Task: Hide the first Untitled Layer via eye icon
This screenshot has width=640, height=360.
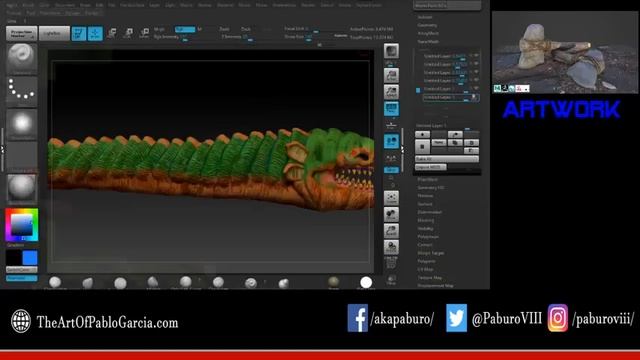Action: [x=476, y=56]
